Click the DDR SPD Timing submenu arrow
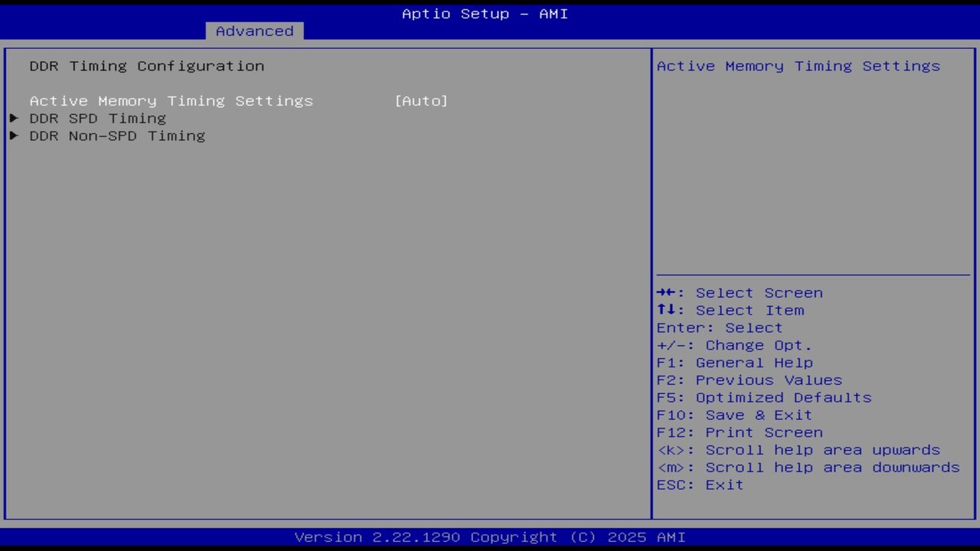Viewport: 980px width, 551px height. 14,118
